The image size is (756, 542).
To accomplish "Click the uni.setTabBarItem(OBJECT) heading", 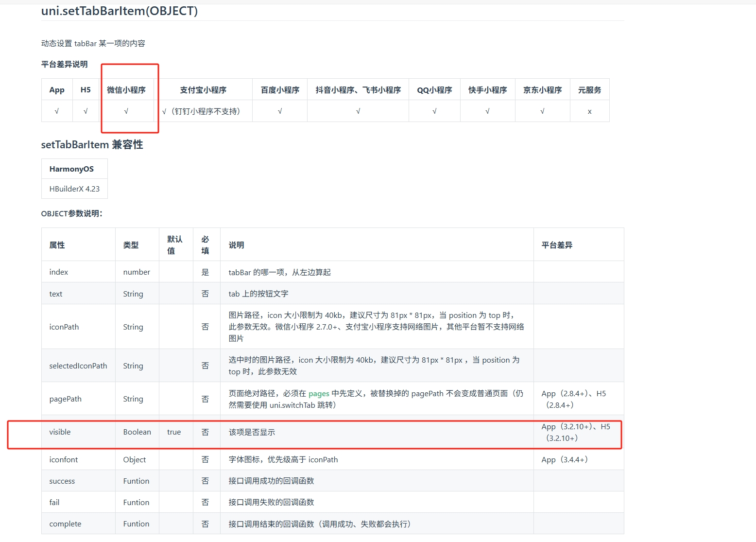I will tap(120, 11).
